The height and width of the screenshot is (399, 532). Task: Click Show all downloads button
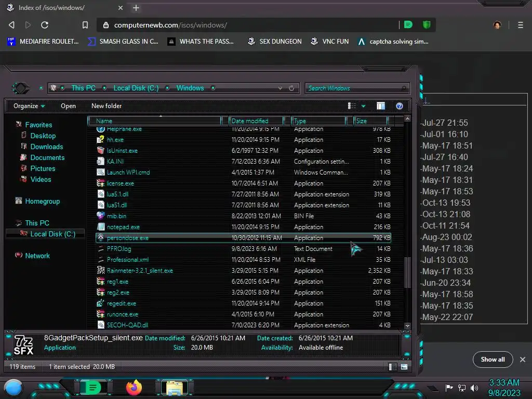pos(493,360)
